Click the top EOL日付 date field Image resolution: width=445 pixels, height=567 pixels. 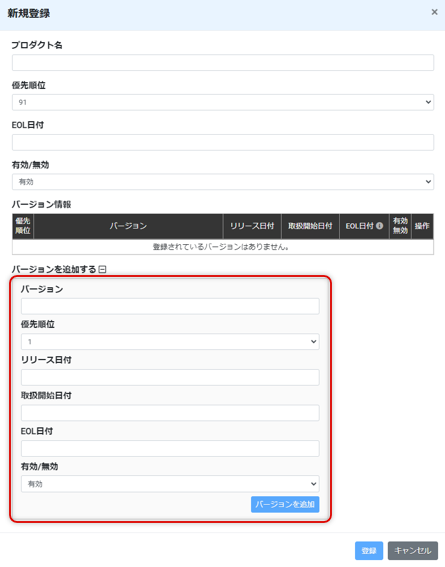pos(223,142)
